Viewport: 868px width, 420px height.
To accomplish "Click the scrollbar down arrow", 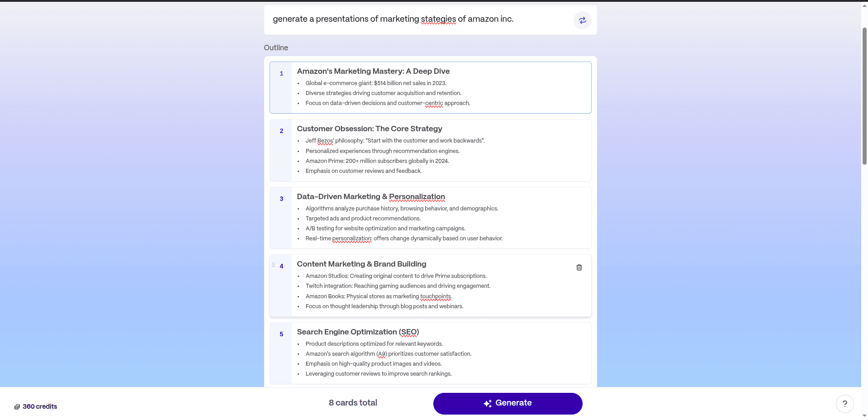I will click(x=864, y=416).
